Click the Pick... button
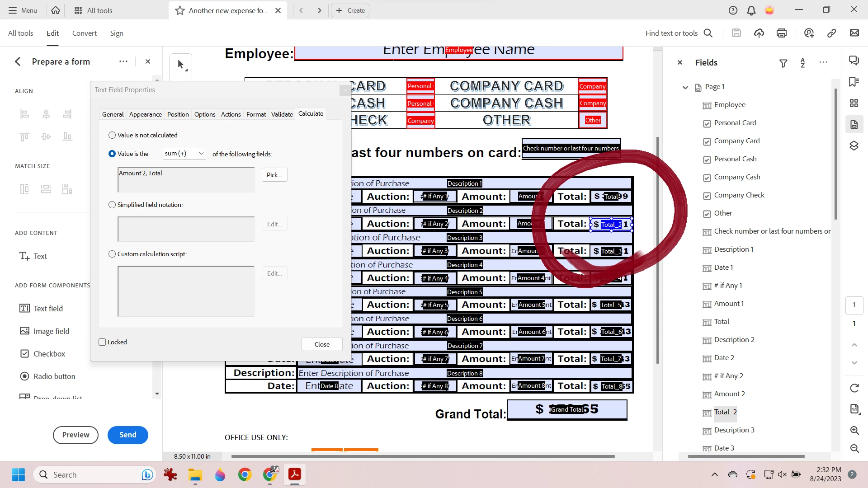Viewport: 868px width, 488px height. click(x=274, y=175)
